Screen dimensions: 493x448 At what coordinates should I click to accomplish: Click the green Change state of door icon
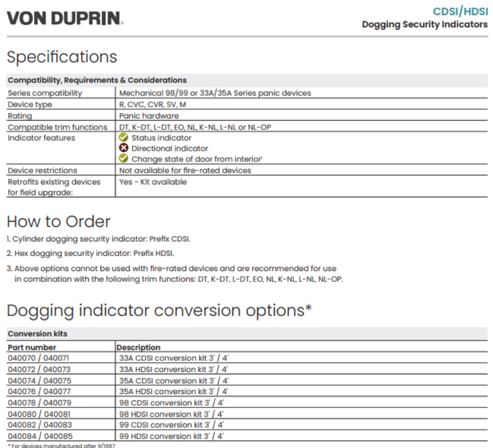pyautogui.click(x=123, y=158)
